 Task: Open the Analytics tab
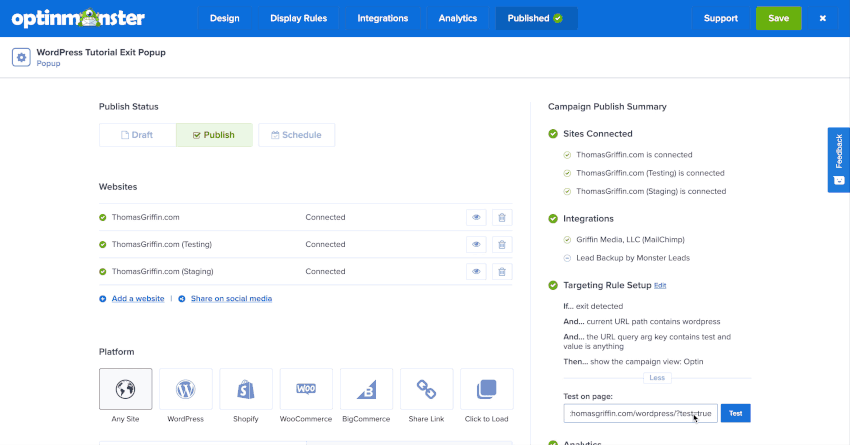click(x=458, y=18)
